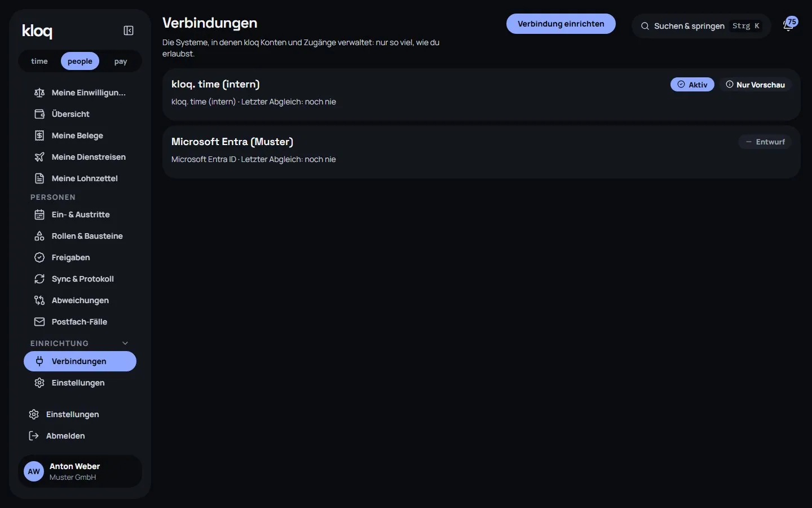Open the kloq. time (intern) connection
812x508 pixels.
(482, 94)
